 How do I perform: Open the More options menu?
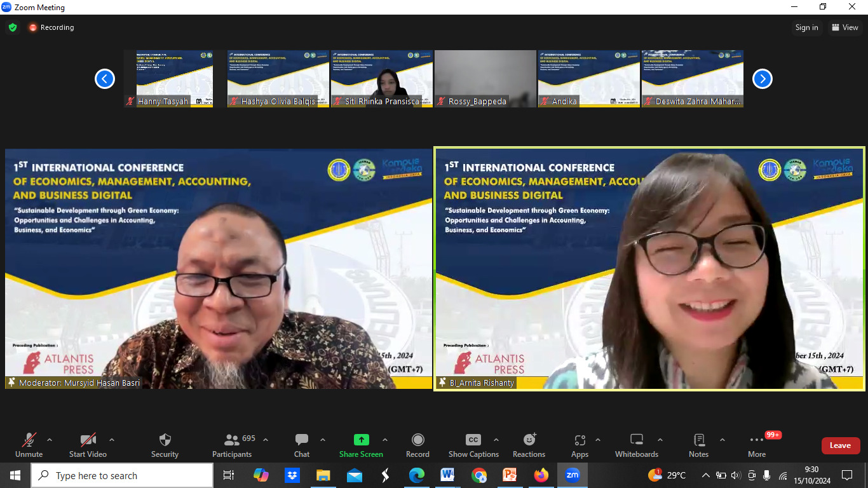pos(756,440)
